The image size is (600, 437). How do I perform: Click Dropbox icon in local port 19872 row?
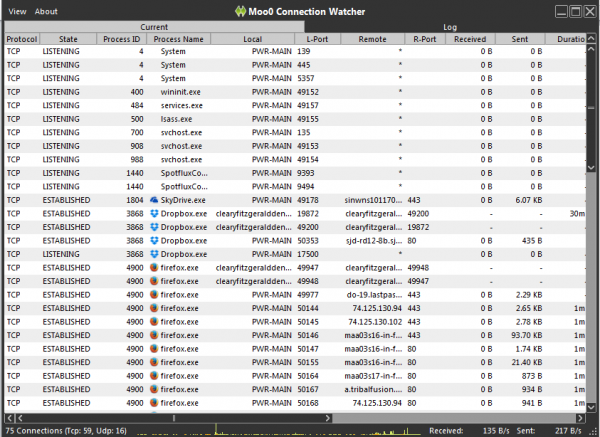(154, 214)
